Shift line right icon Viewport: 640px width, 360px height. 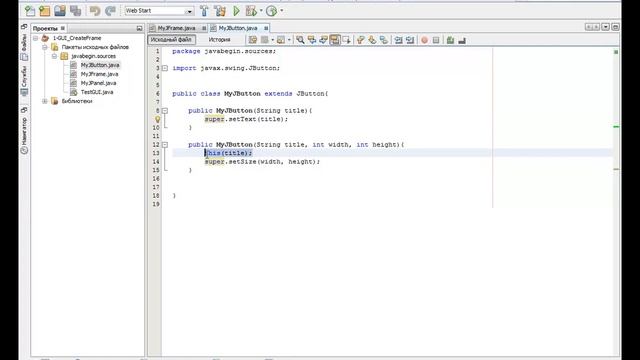point(410,40)
